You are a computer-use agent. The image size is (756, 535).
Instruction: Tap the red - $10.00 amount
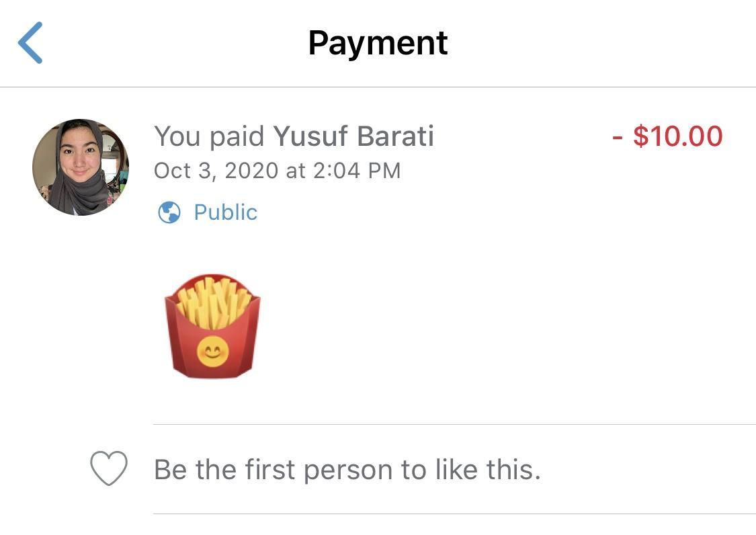tap(667, 136)
